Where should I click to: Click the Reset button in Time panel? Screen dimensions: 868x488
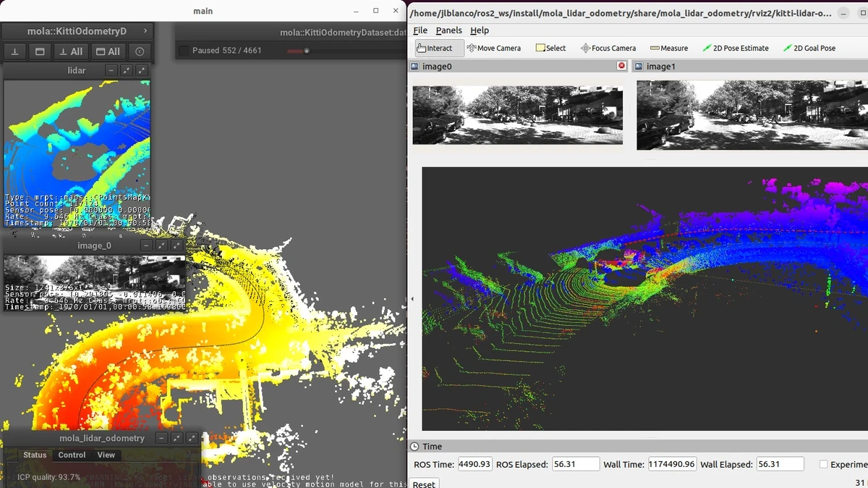(424, 484)
